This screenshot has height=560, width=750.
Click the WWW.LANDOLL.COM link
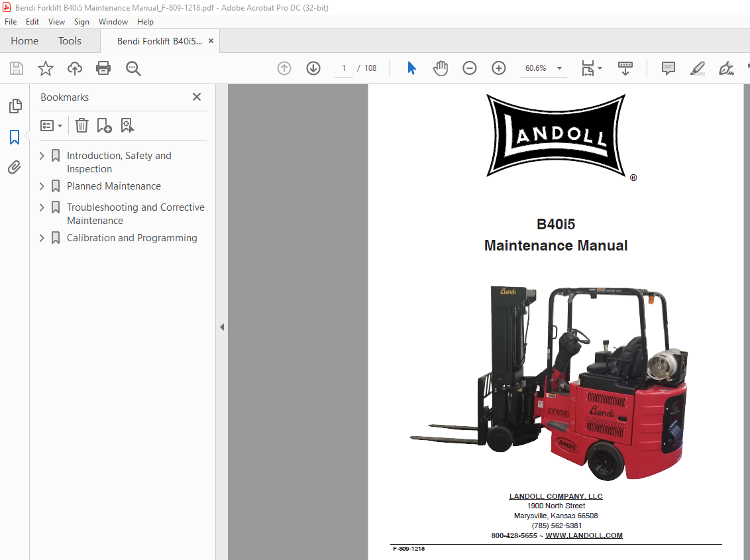(x=584, y=535)
